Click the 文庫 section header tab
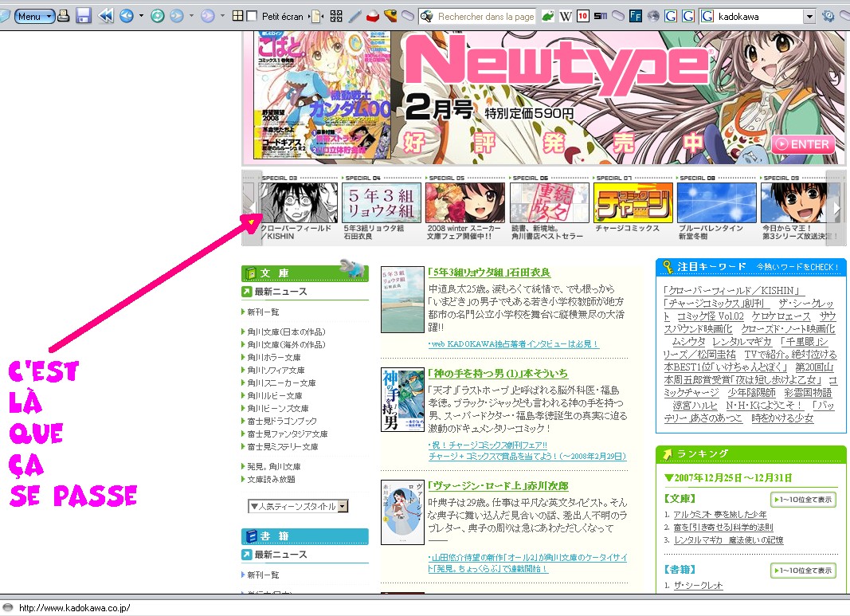This screenshot has height=616, width=850. (x=304, y=273)
